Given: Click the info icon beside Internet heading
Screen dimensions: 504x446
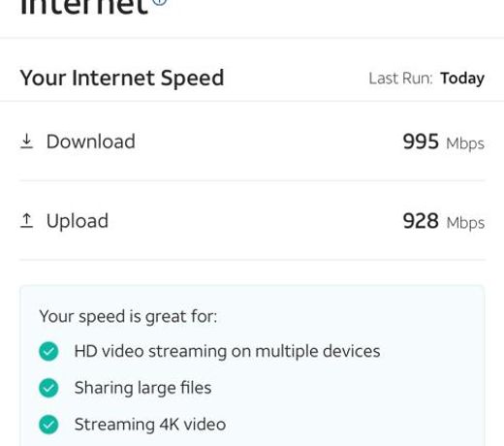Looking at the screenshot, I should coord(159,2).
